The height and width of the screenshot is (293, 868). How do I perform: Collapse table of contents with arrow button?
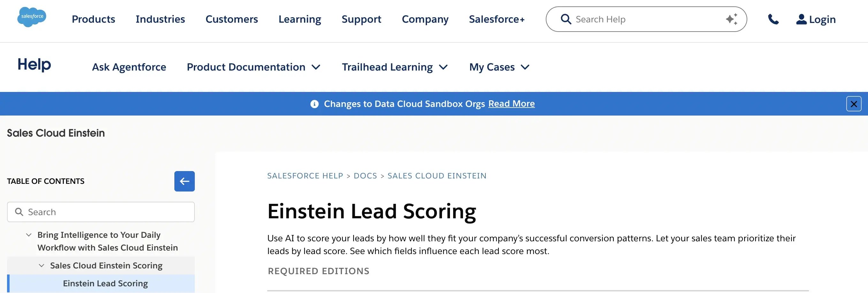tap(184, 181)
